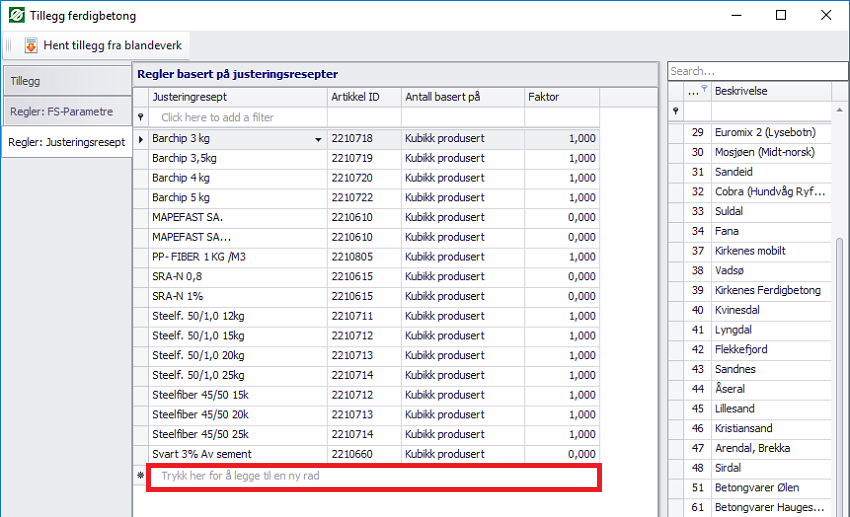Open the Barchip 3 kg recipe dropdown
This screenshot has width=850, height=517.
pos(319,139)
